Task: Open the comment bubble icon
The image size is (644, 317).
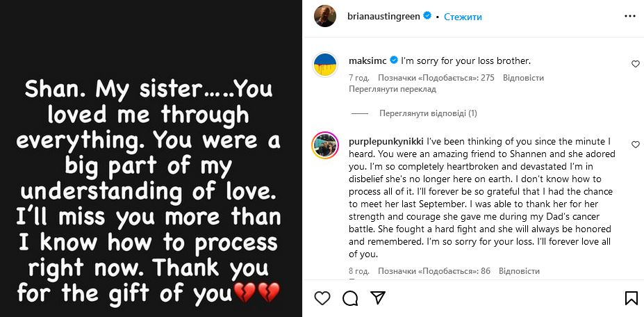Action: coord(350,298)
